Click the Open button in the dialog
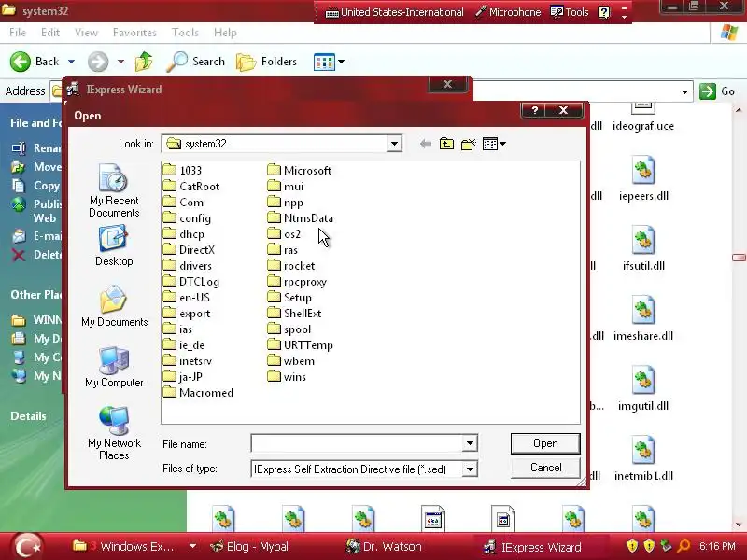Viewport: 747px width, 560px height. [x=545, y=443]
